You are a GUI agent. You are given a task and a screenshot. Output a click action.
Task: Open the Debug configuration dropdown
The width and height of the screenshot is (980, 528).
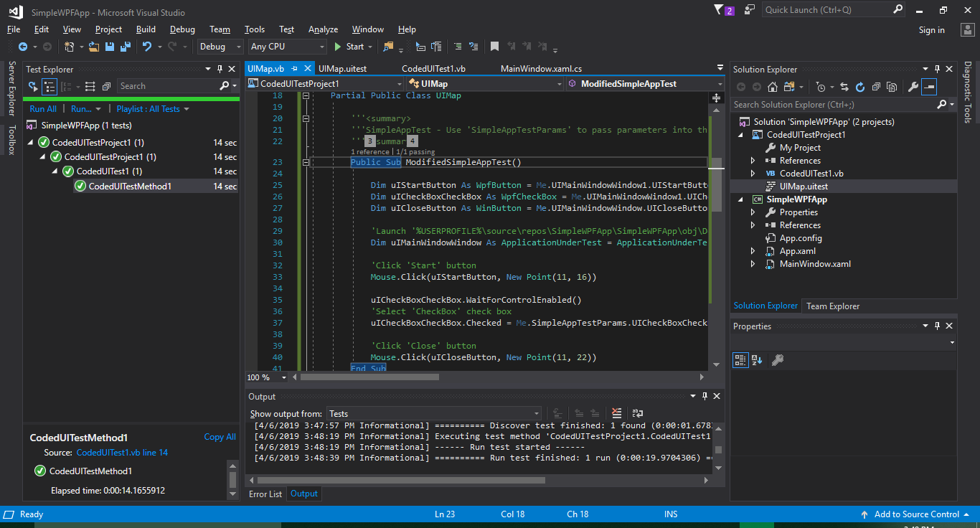coord(220,47)
